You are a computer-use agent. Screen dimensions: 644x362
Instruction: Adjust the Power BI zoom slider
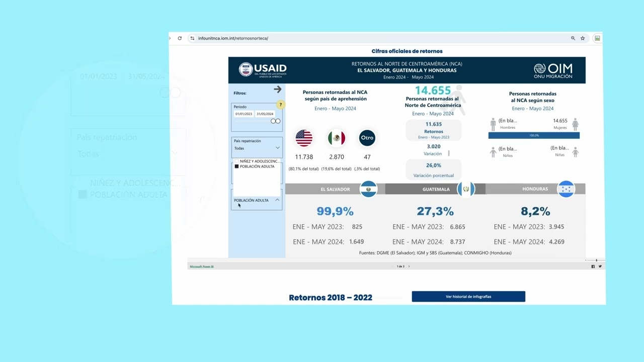(x=596, y=260)
